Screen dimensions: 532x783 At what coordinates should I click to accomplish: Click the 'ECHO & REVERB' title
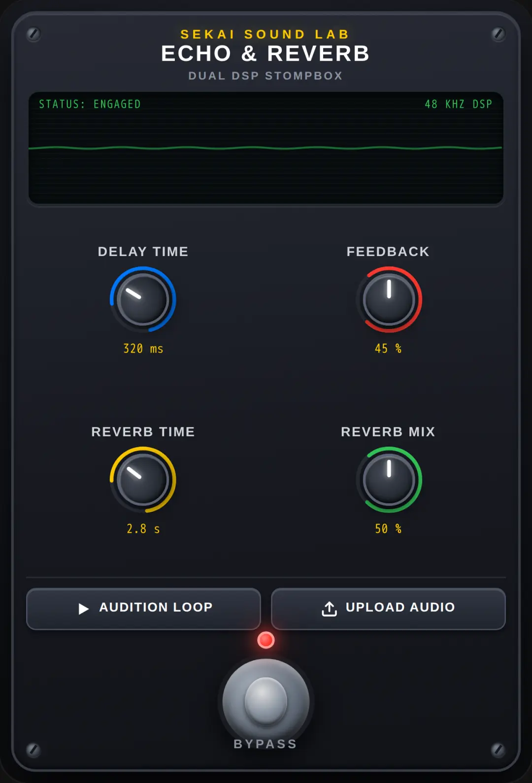point(266,54)
